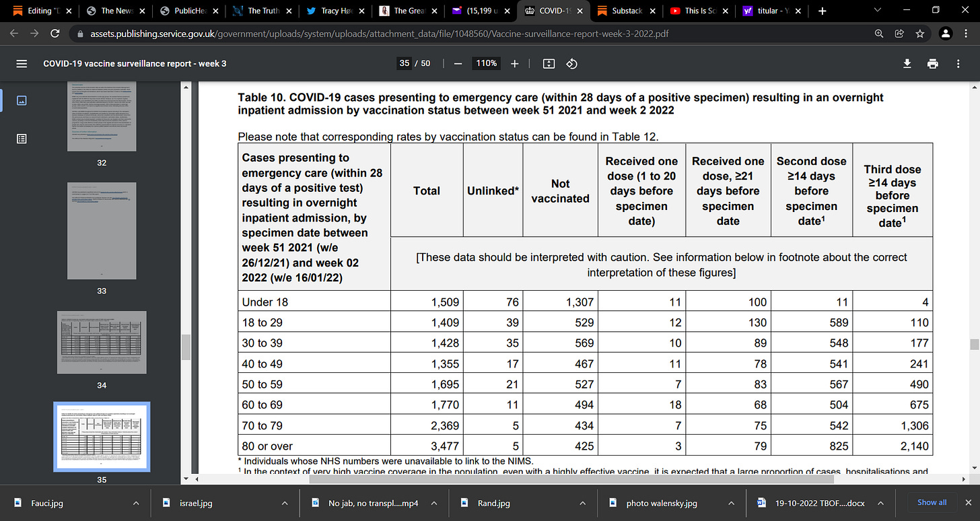Image resolution: width=980 pixels, height=521 pixels.
Task: Click the thumbnail sidebar scrollbar handle
Action: pyautogui.click(x=186, y=348)
